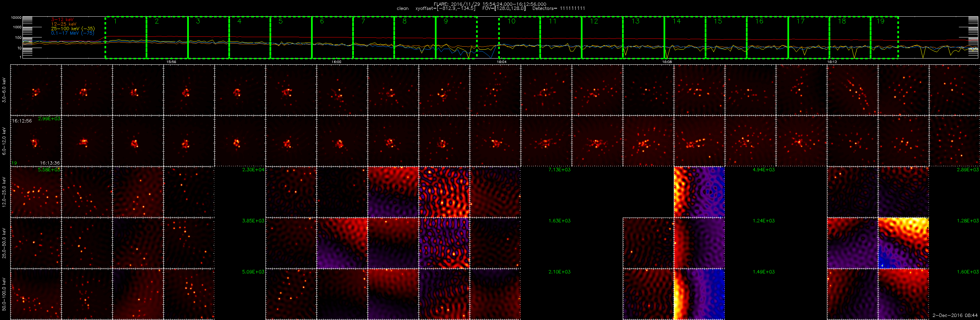Click the '2-Dec-2016 08:44' creation stamp
This screenshot has width=980, height=320.
point(955,316)
